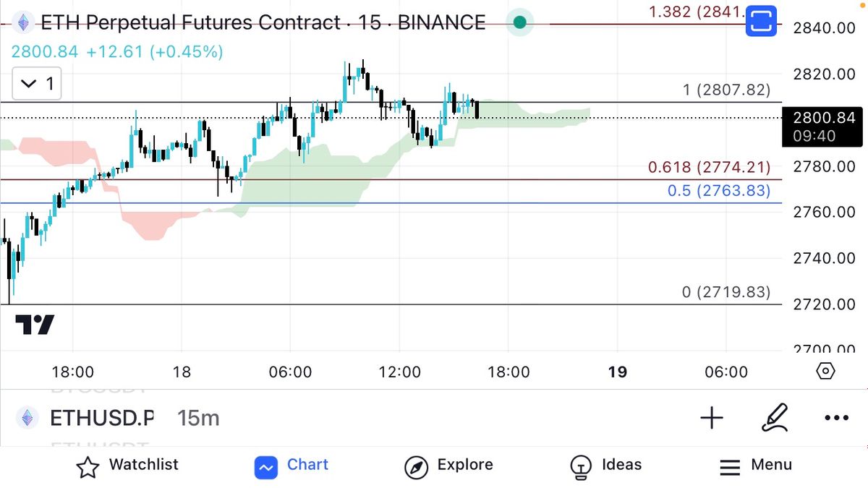This screenshot has height=488, width=868.
Task: Click the ETH Perpetual Futures Contract title
Action: click(x=191, y=22)
